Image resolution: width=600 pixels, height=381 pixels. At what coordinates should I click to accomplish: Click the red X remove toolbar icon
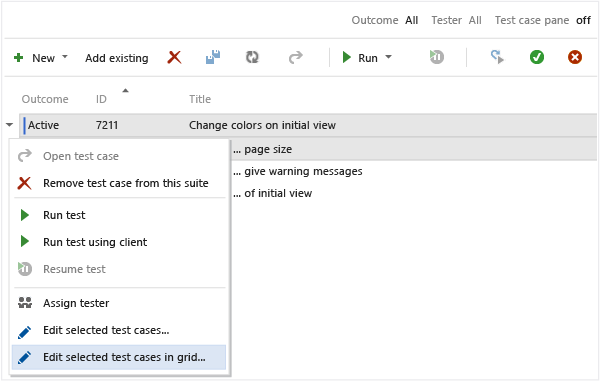174,57
